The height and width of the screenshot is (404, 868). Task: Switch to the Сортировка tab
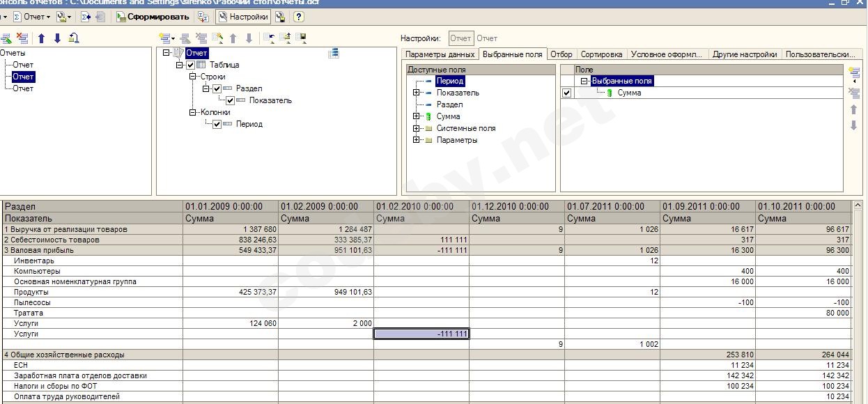601,54
